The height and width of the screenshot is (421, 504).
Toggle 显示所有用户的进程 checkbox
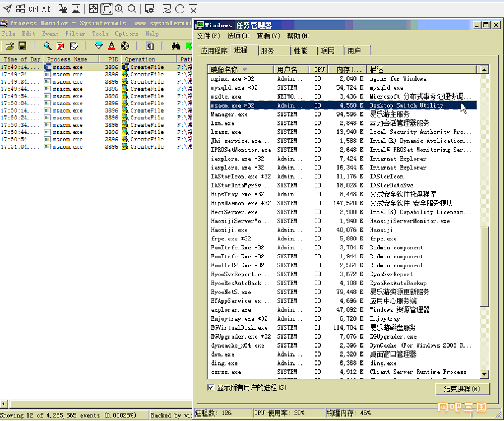click(211, 387)
